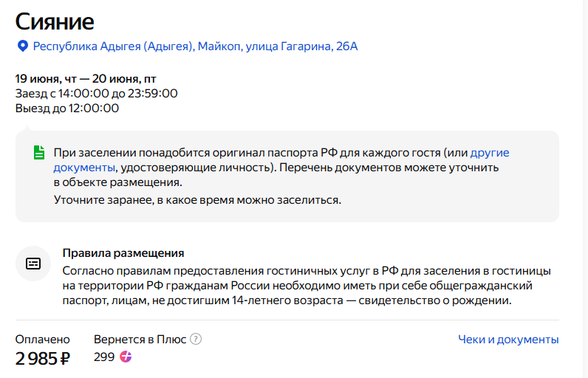The image size is (588, 378).
Task: Click the green document icon
Action: (38, 153)
